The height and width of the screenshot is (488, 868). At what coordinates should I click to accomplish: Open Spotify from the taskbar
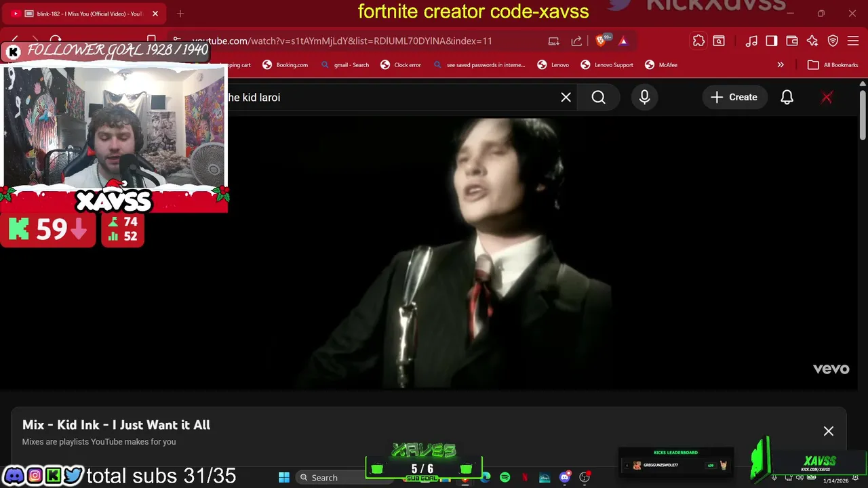coord(505,478)
